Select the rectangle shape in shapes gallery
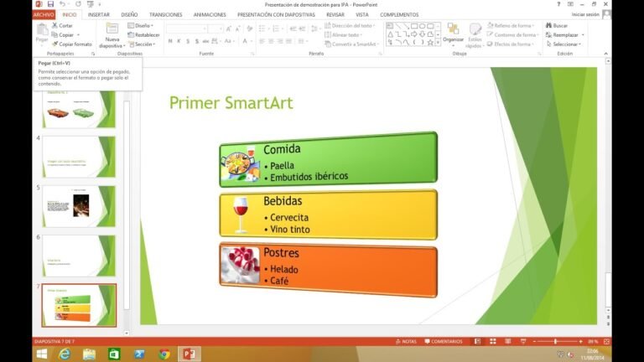644x362 pixels. click(414, 26)
